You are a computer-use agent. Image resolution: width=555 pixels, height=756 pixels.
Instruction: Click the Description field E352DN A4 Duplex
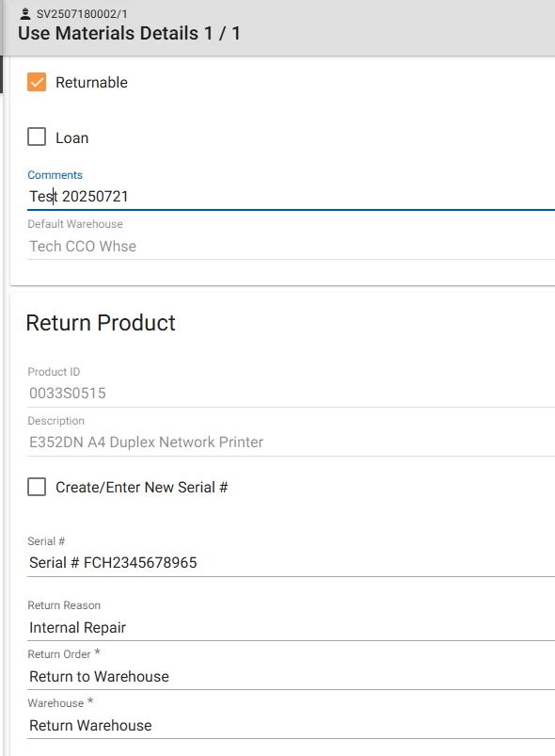[x=291, y=442]
